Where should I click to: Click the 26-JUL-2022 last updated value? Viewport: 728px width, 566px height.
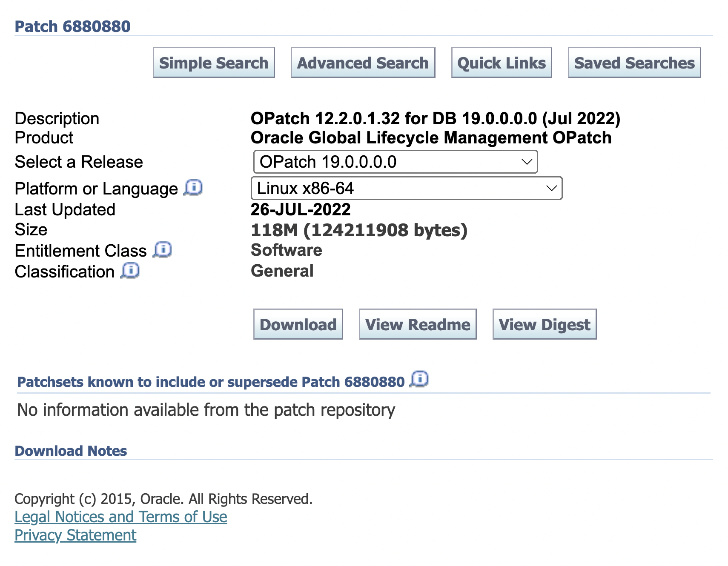click(301, 209)
